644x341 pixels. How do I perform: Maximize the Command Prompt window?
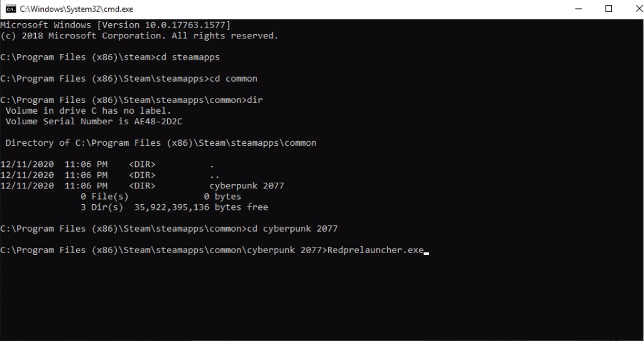pos(608,9)
